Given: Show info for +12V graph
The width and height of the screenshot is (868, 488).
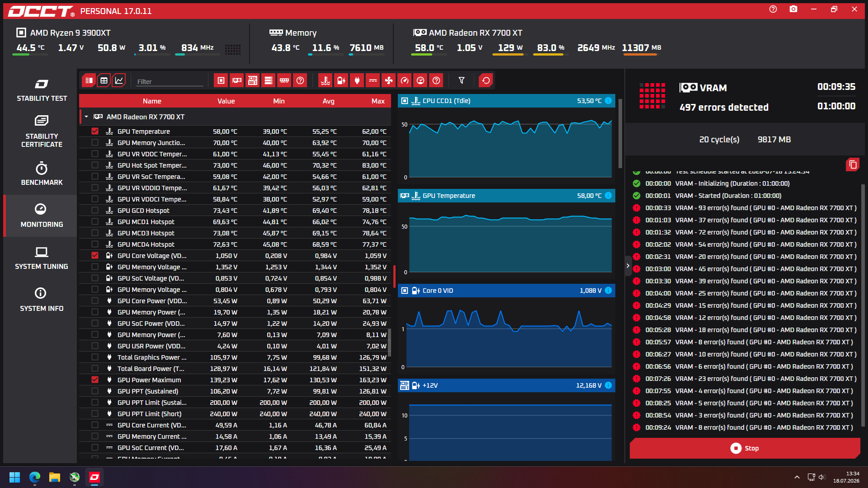Looking at the screenshot, I should [609, 385].
